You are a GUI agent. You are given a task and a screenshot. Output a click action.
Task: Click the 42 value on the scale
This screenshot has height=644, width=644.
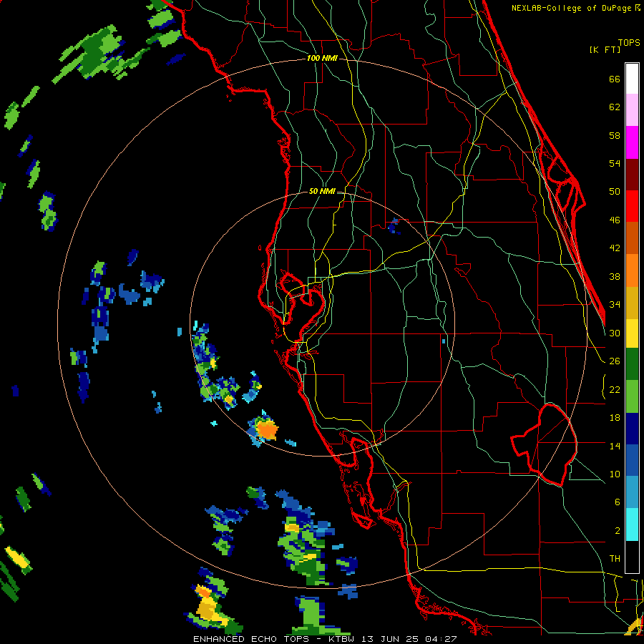pos(615,248)
